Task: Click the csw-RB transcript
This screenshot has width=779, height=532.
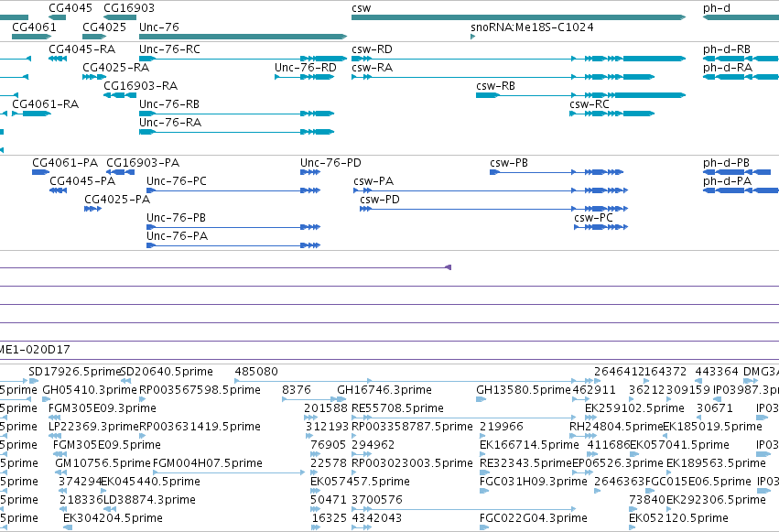Action: [580, 95]
